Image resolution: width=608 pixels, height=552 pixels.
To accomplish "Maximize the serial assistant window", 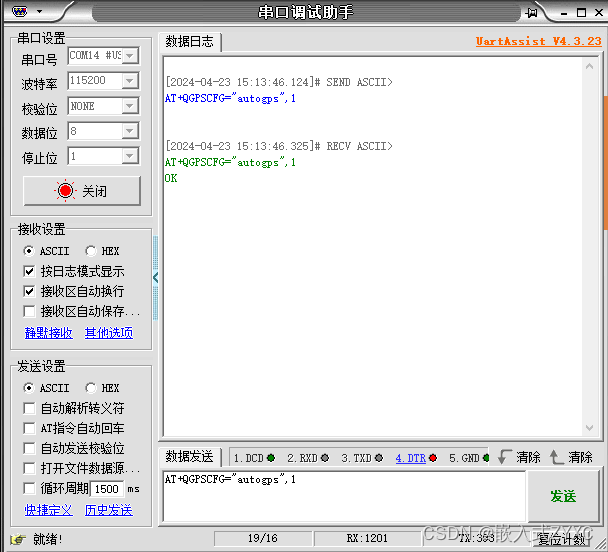I will (581, 13).
